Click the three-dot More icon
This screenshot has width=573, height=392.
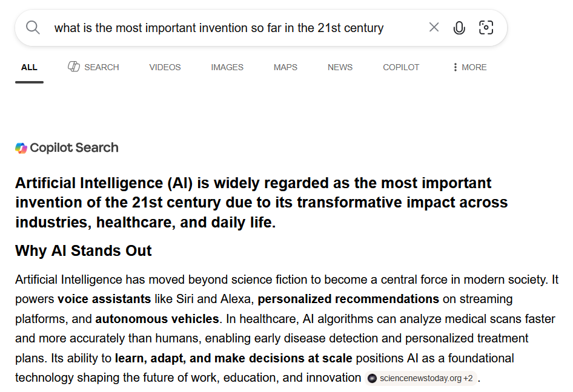[455, 67]
